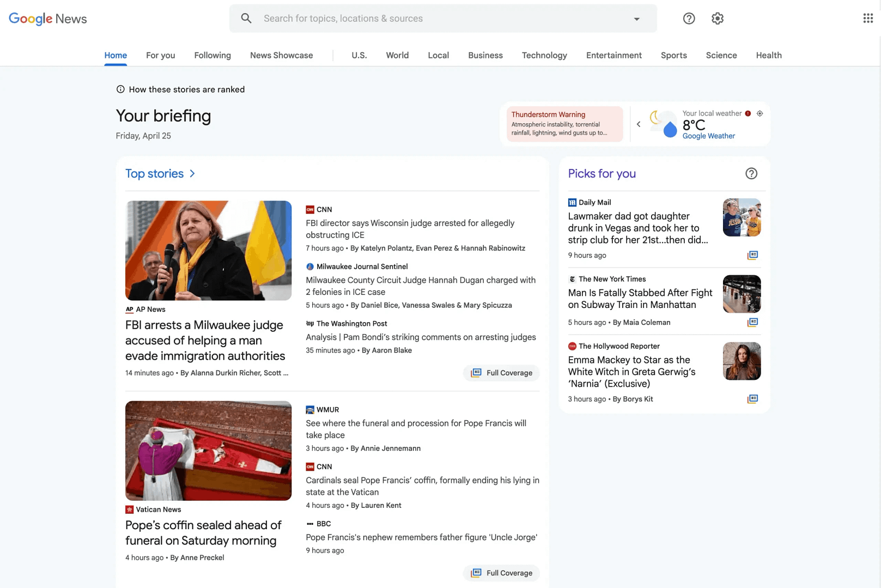
Task: Click The New York Times source icon
Action: [572, 279]
